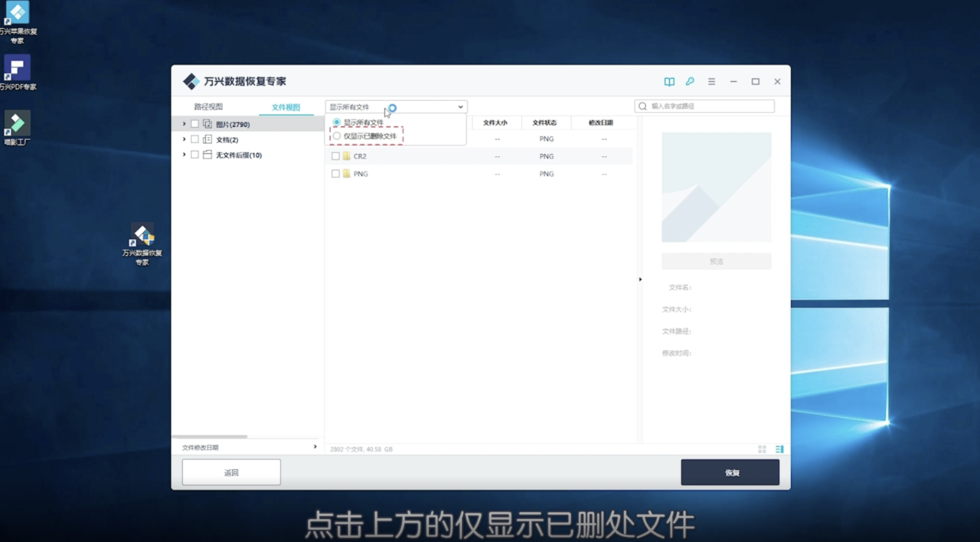Viewport: 980px width, 542px height.
Task: Switch to detailed list view
Action: 779,449
